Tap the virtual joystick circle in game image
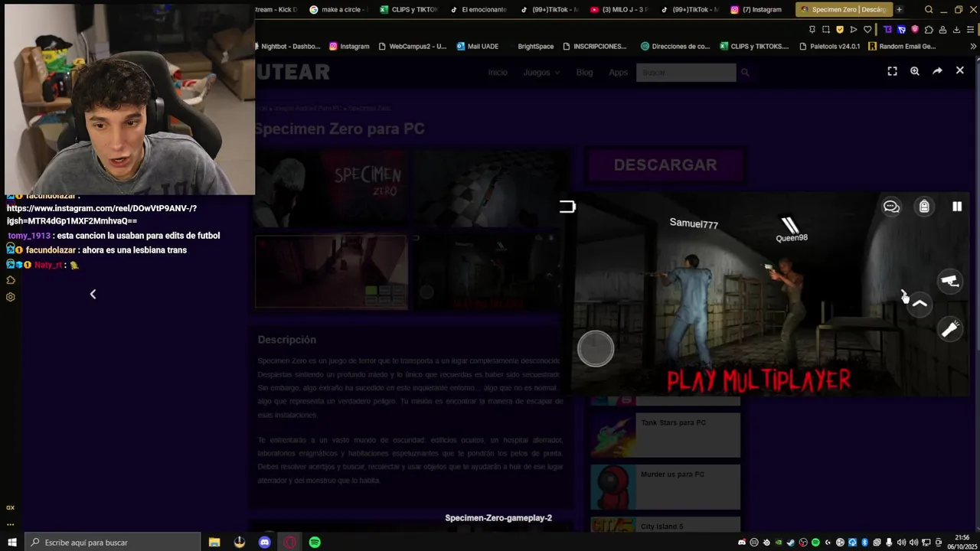Screen dimensions: 980x551 [596, 349]
